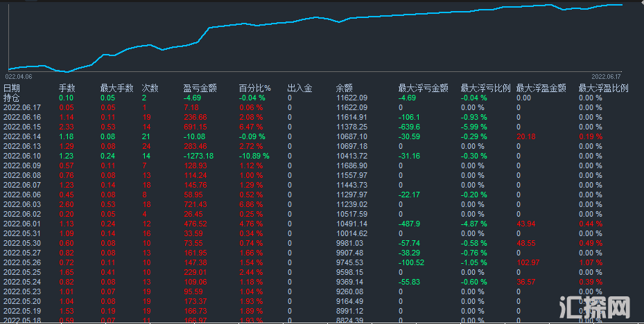This screenshot has width=644, height=324.
Task: Select the 2022.06.10 date row
Action: (x=22, y=156)
